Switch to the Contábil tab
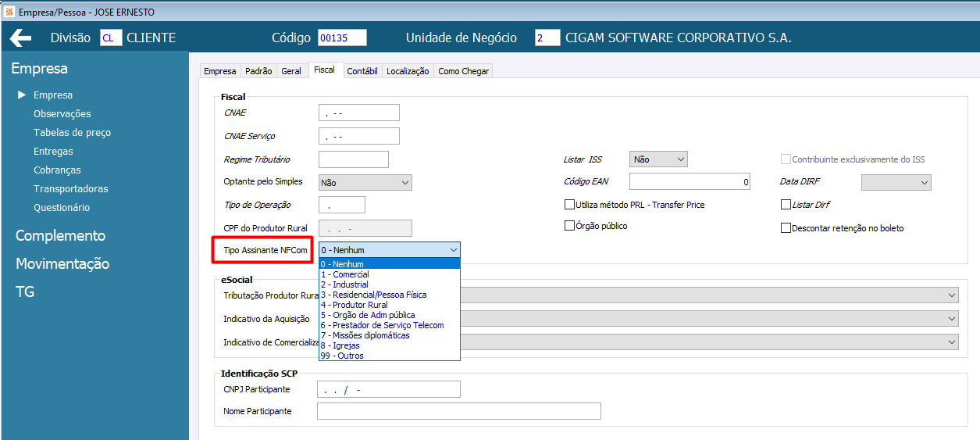980x440 pixels. coord(362,71)
